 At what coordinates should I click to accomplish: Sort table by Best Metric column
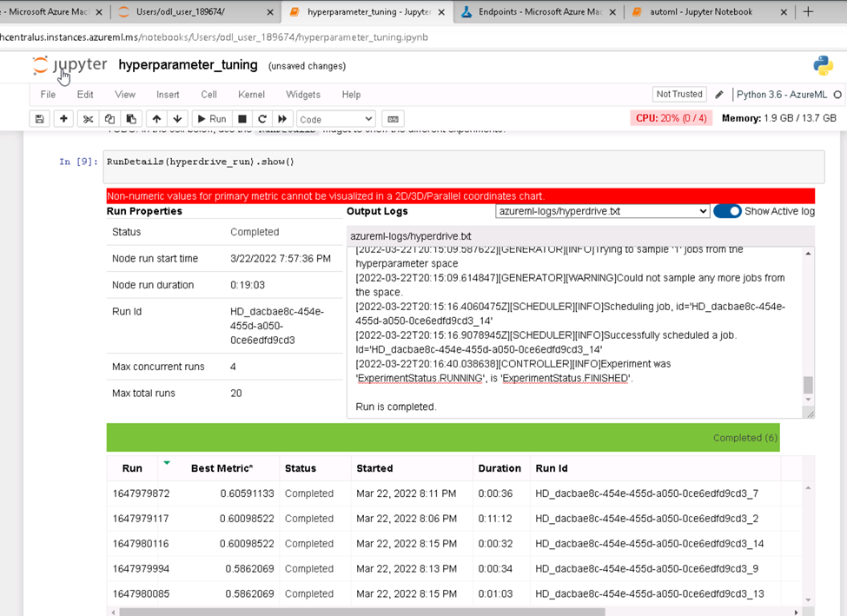tap(222, 468)
